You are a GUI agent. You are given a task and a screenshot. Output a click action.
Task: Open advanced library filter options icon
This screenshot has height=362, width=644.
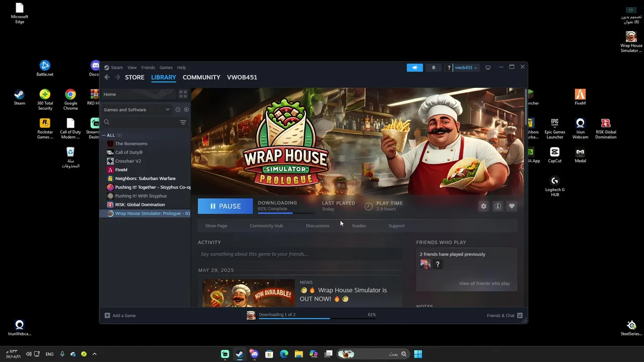183,122
